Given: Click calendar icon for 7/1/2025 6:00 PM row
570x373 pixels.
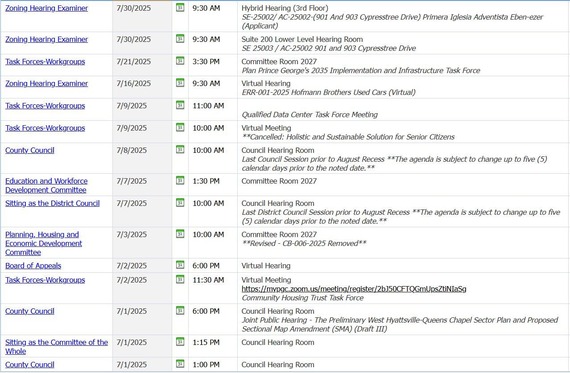Looking at the screenshot, I should (180, 310).
